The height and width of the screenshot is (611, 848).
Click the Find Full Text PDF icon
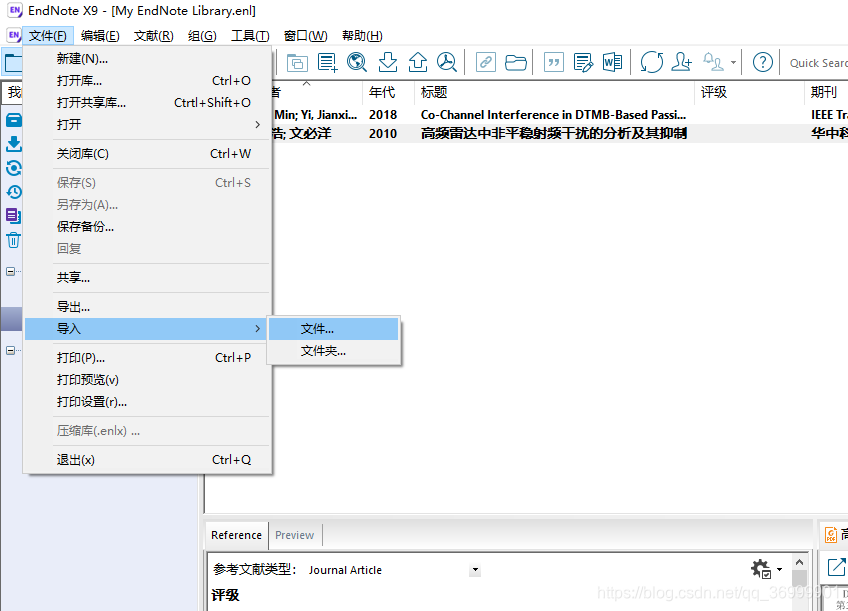[x=447, y=62]
